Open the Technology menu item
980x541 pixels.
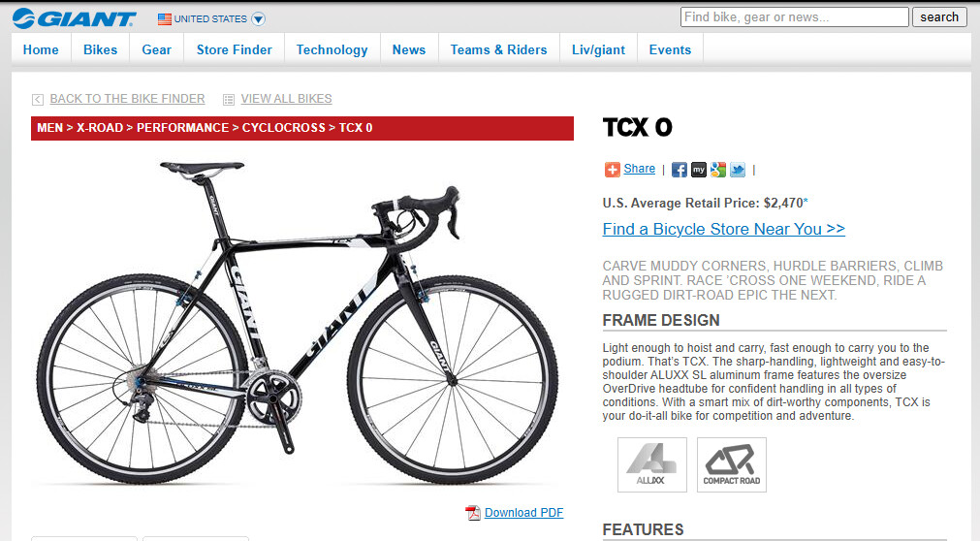click(x=332, y=50)
